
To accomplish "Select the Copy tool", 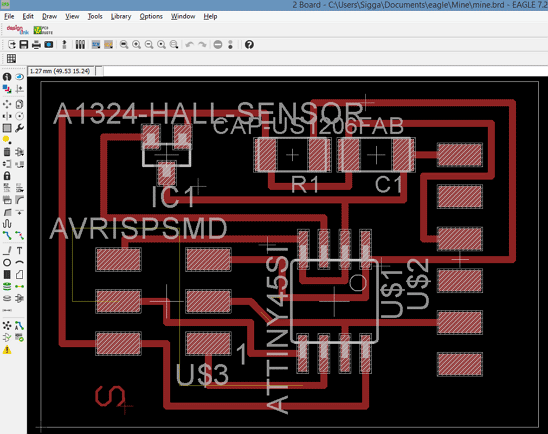I will [20, 104].
